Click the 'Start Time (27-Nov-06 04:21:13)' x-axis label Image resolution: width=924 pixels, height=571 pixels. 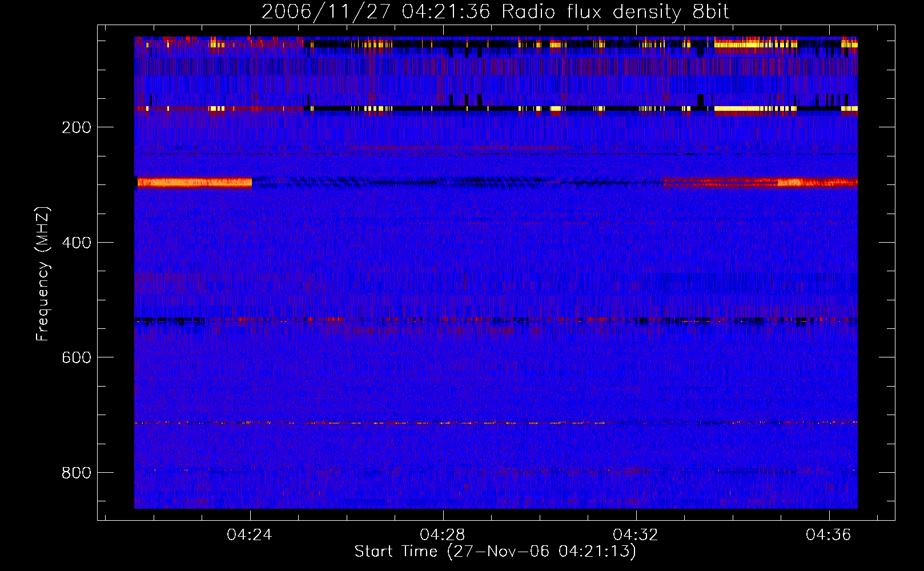pyautogui.click(x=495, y=552)
